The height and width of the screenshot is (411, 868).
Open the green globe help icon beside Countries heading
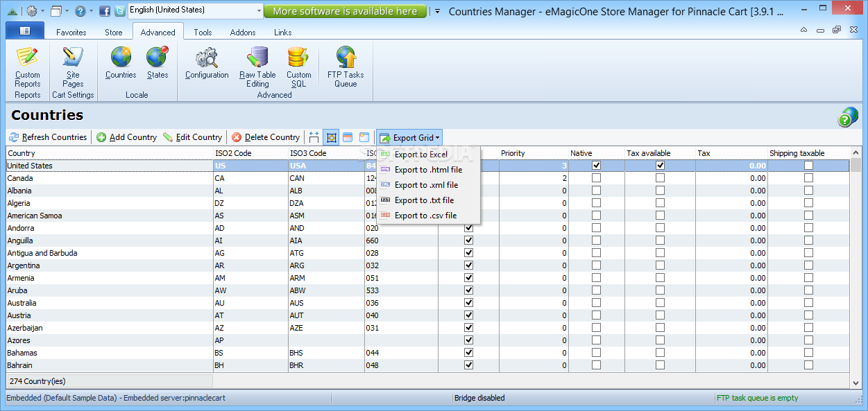pos(848,116)
